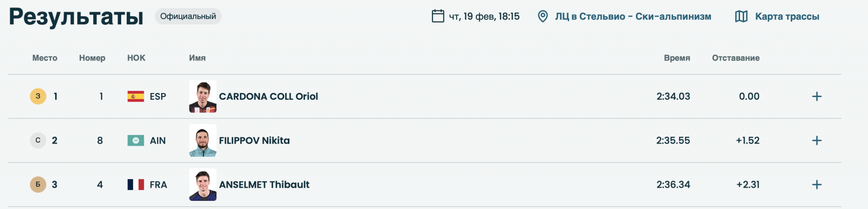
Task: Click the silver medal badge
Action: pyautogui.click(x=38, y=140)
